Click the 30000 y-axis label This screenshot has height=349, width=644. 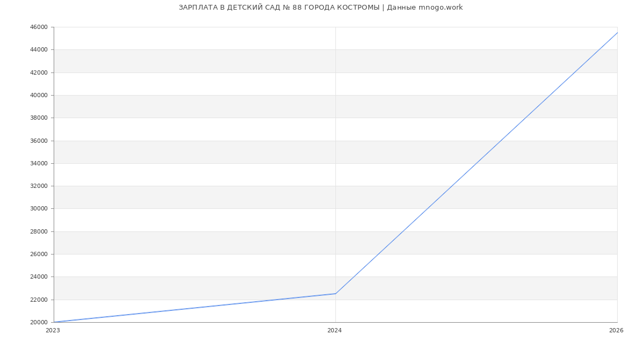[x=40, y=209]
